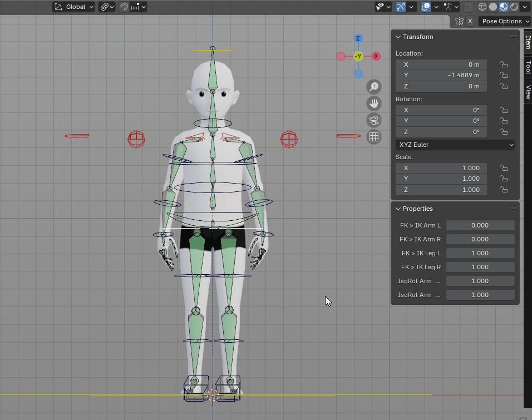Switch perspective/orthographic with grid icon
The image size is (532, 420).
374,137
